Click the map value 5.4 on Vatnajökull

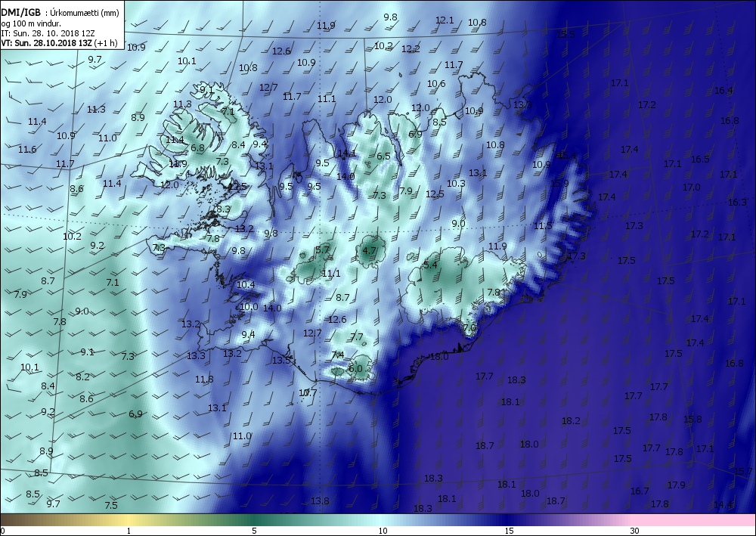pos(430,265)
